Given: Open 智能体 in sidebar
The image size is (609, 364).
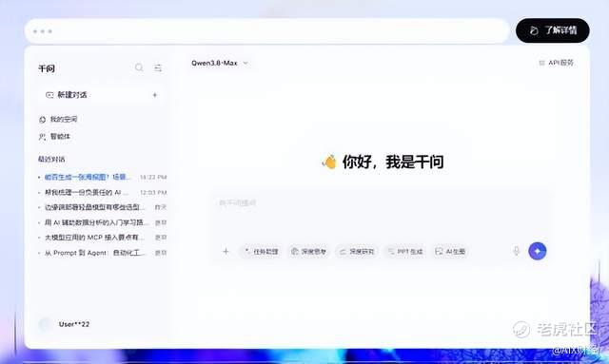Looking at the screenshot, I should pyautogui.click(x=54, y=136).
